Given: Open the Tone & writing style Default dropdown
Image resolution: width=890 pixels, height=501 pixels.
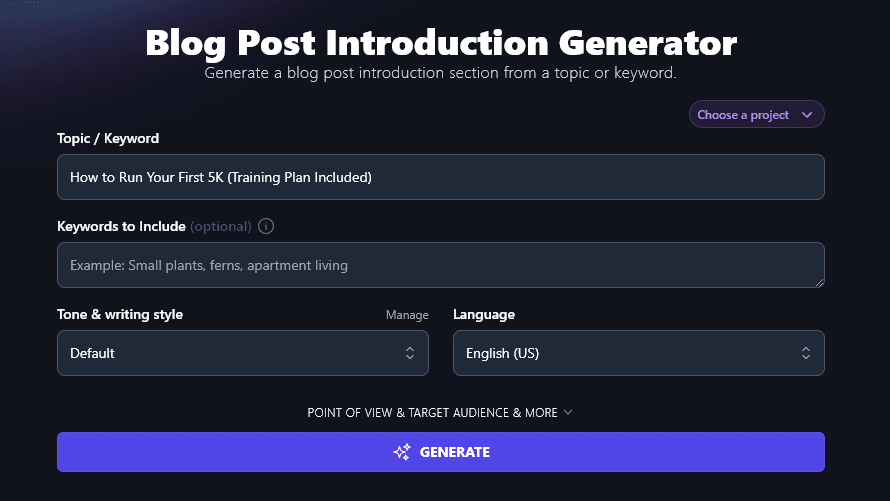Looking at the screenshot, I should (x=242, y=353).
